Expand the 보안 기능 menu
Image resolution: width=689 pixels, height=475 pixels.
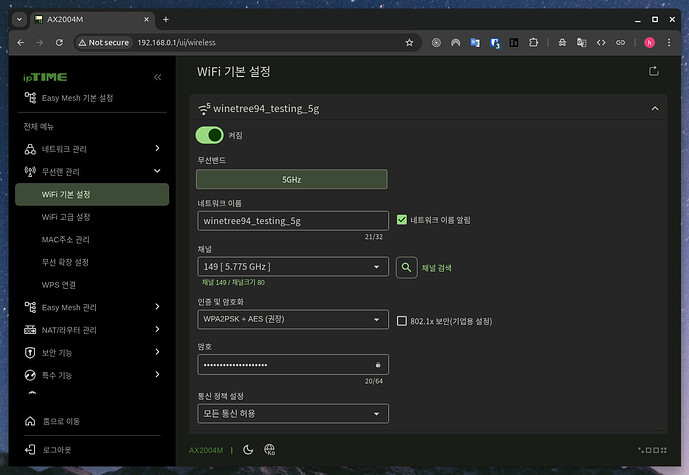[92, 352]
